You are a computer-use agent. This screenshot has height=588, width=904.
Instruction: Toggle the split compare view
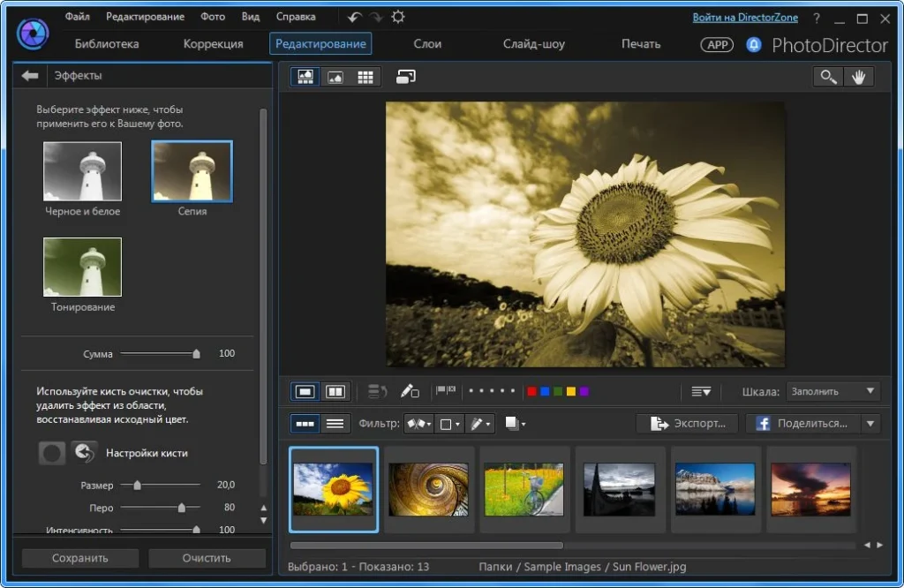coord(335,391)
